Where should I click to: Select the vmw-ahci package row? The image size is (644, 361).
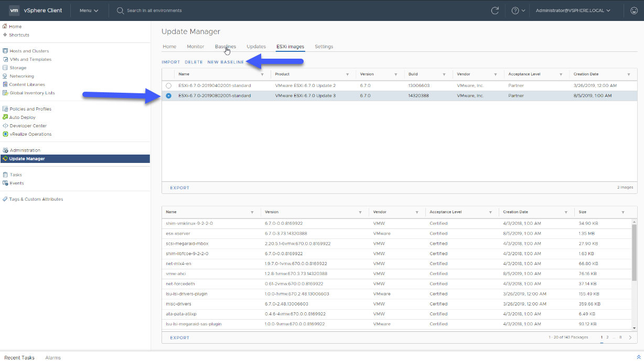coord(396,274)
